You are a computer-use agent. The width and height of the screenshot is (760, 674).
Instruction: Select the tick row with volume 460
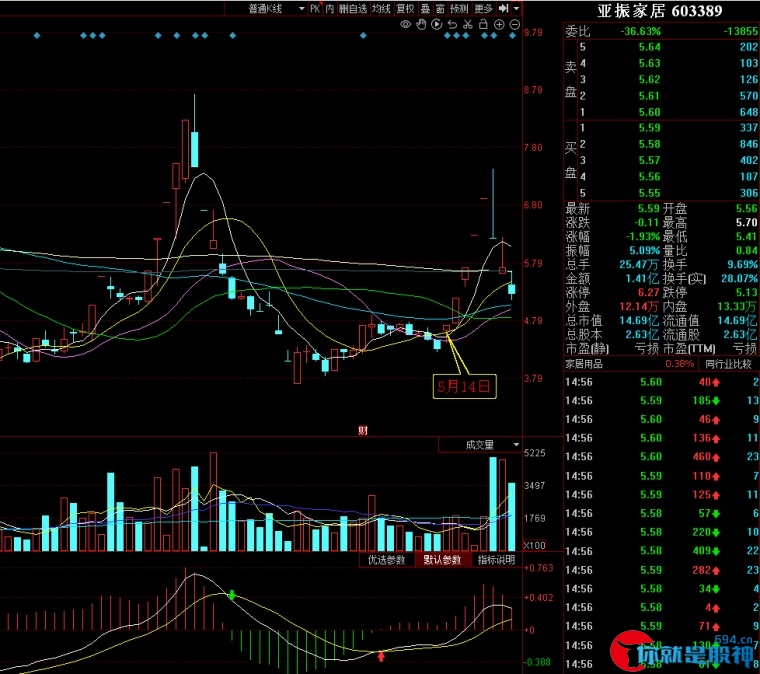point(662,456)
